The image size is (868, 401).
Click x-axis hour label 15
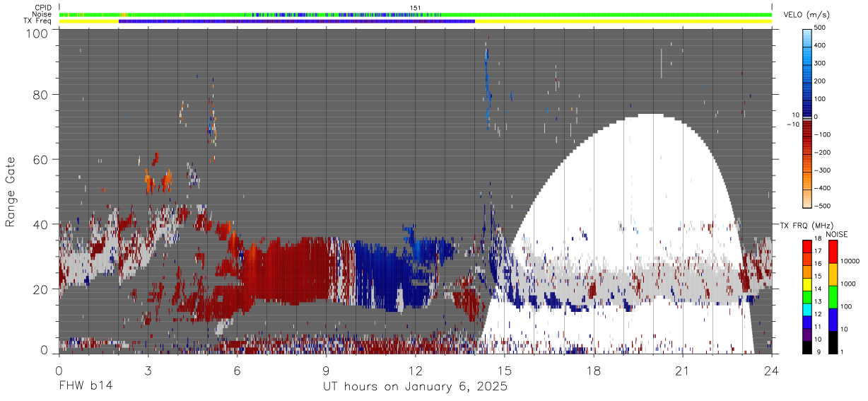pos(505,370)
